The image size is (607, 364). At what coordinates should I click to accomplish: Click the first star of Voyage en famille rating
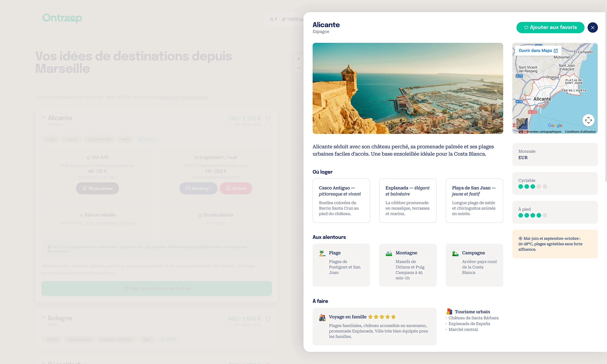370,317
